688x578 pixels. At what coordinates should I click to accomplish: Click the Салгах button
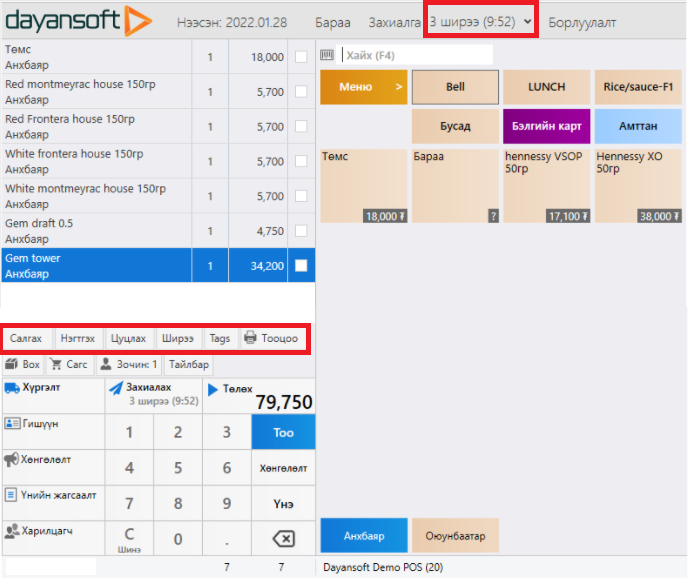pyautogui.click(x=26, y=338)
